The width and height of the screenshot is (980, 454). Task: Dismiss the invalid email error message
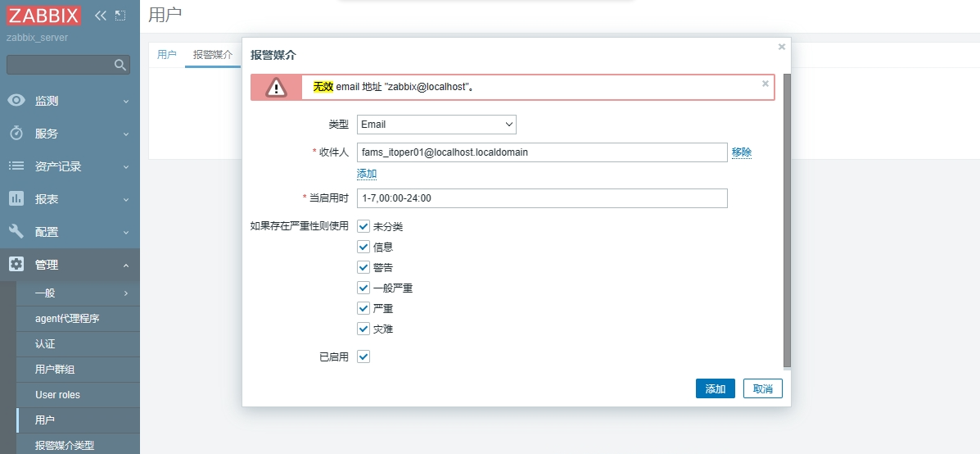pos(765,83)
